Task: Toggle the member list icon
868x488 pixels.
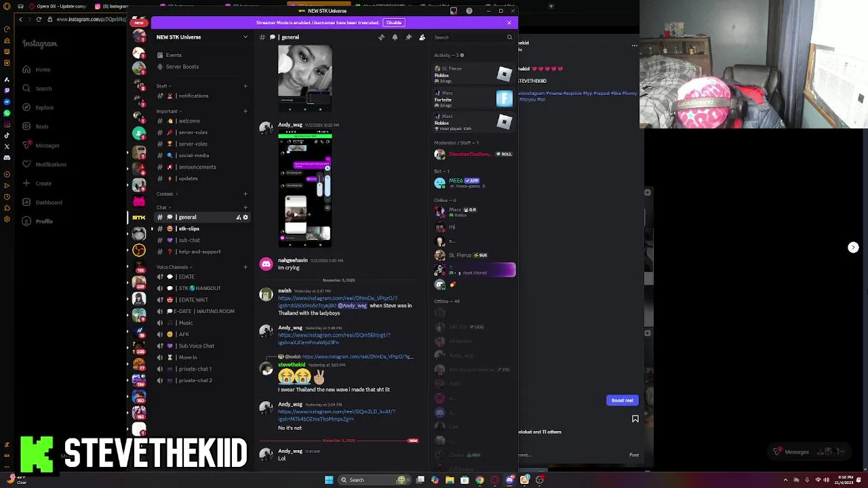Action: [422, 37]
